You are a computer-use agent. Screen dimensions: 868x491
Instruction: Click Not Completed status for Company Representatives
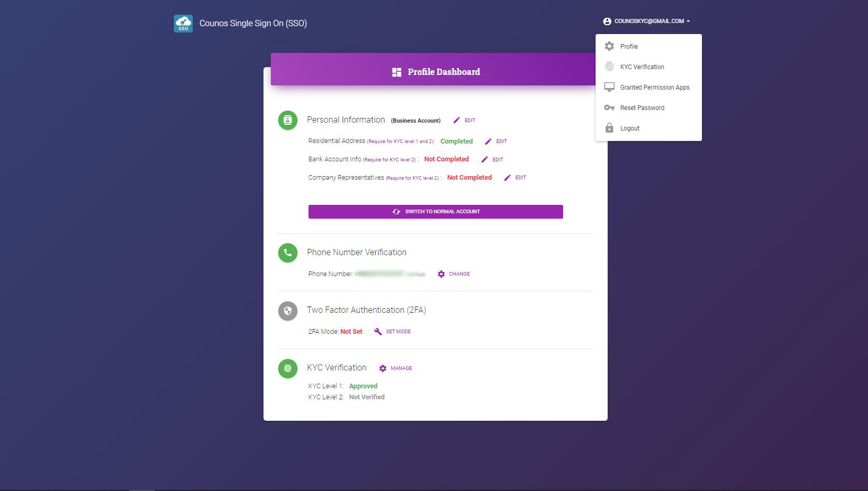tap(469, 178)
